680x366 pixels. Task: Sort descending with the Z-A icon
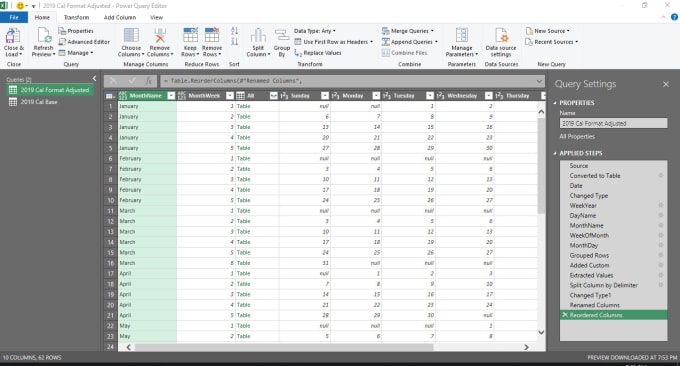[x=234, y=42]
